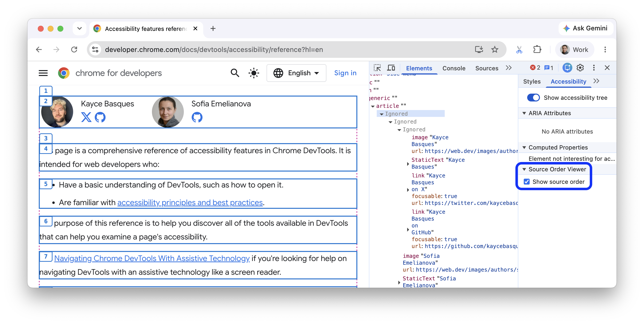Click the Sign in link
This screenshot has height=324, width=644.
tap(345, 73)
